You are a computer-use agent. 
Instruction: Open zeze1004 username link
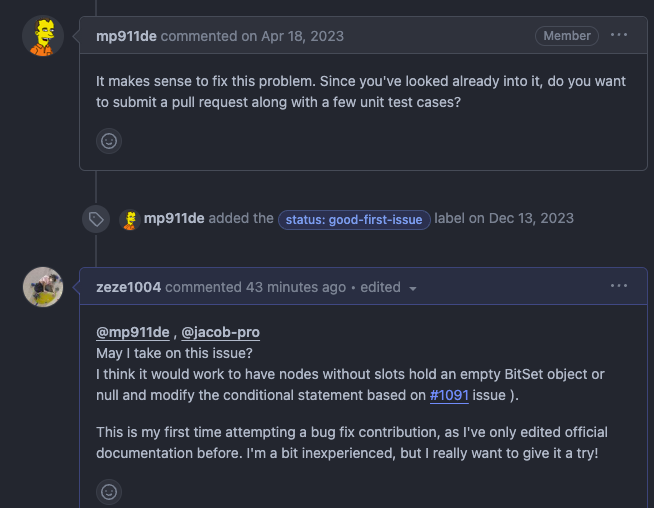click(128, 287)
